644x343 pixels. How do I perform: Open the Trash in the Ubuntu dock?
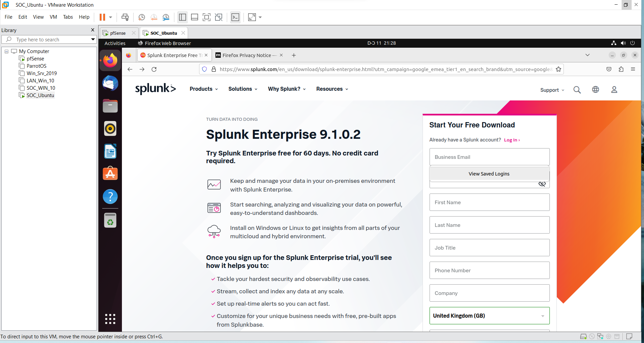[x=110, y=220]
